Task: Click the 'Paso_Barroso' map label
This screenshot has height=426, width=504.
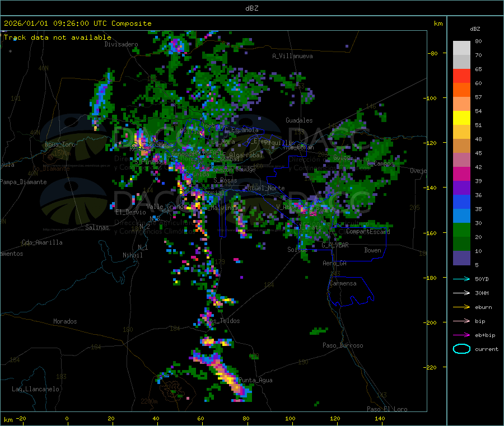Action: [343, 345]
